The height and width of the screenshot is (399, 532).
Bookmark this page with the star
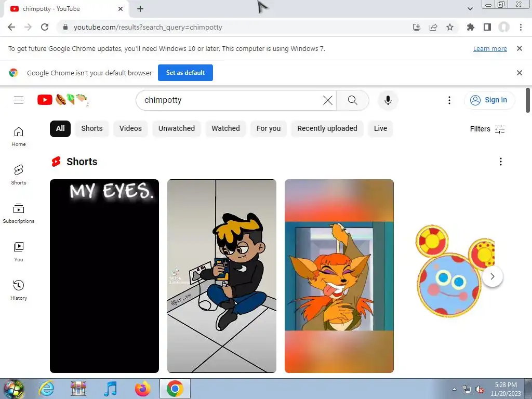coord(450,27)
